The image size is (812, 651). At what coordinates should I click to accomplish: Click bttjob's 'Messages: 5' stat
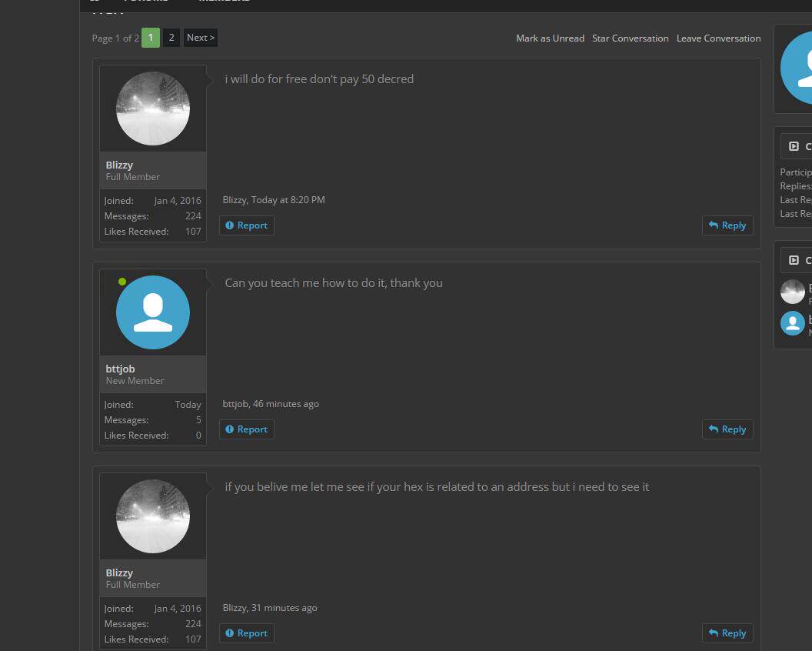point(153,420)
